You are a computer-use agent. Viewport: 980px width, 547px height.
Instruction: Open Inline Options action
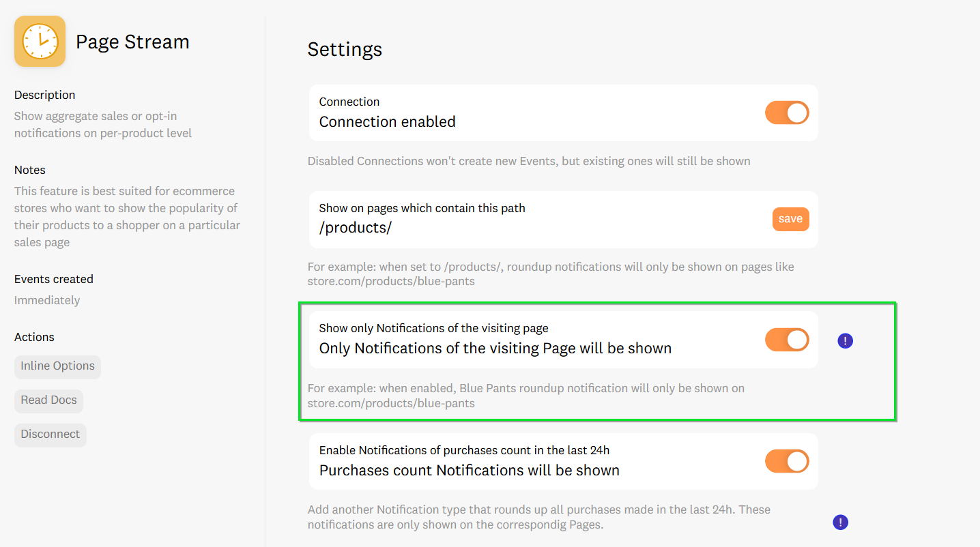[57, 366]
